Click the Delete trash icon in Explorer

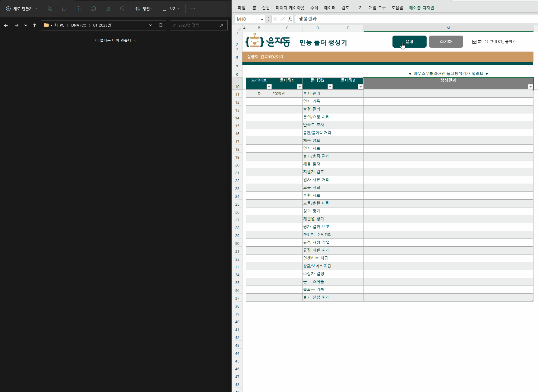click(122, 9)
